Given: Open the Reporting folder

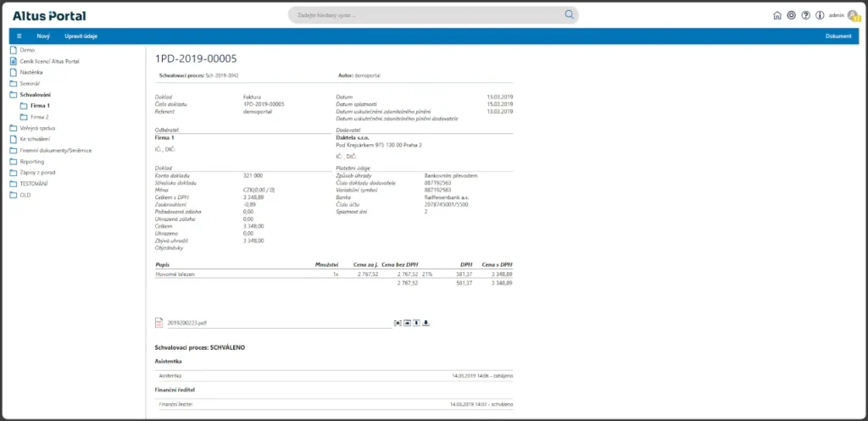Looking at the screenshot, I should click(33, 161).
